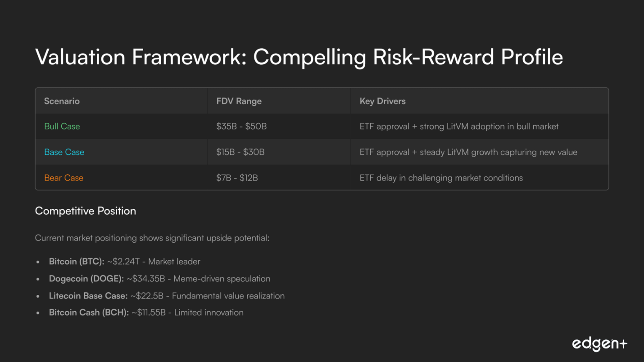Screen dimensions: 644x362
Task: Click the $7B - $12B range cell
Action: click(237, 178)
